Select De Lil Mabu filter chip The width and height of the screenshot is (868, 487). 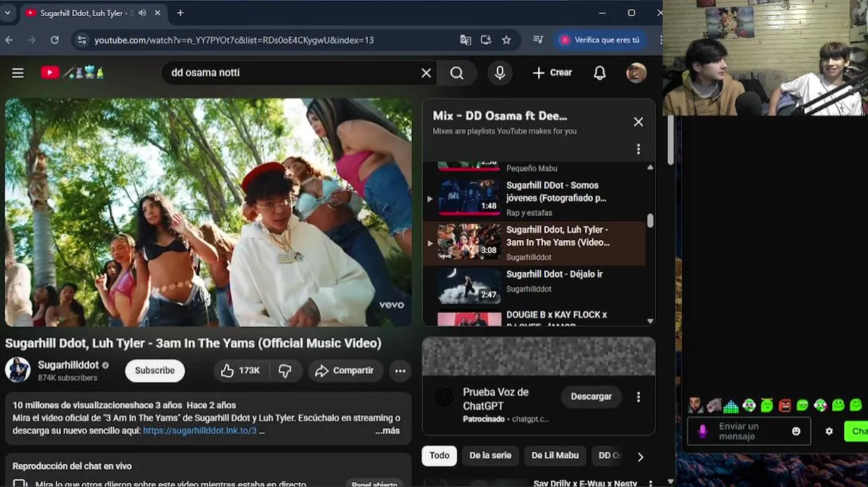click(x=555, y=455)
